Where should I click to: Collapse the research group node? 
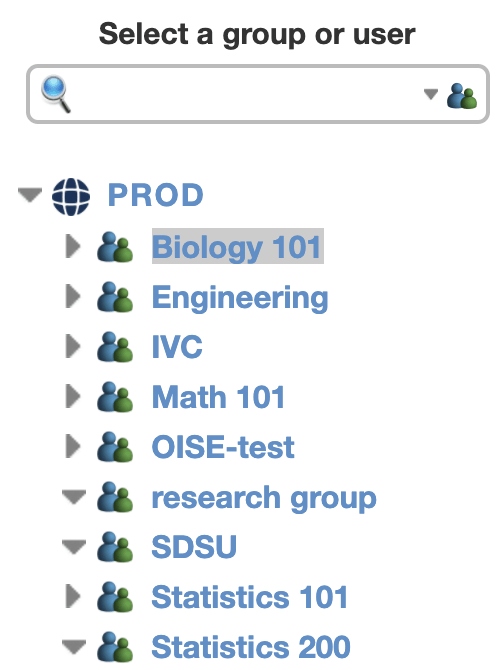(74, 497)
